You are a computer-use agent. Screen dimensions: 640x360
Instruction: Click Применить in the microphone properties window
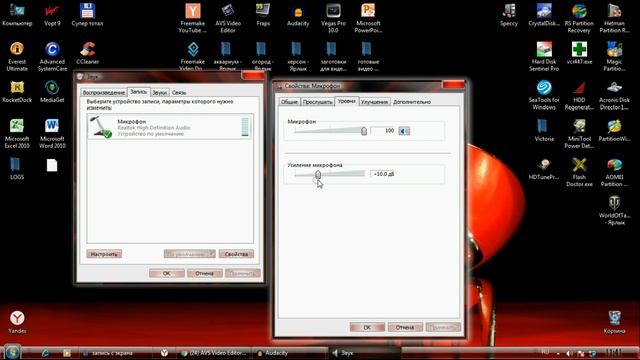coord(443,327)
